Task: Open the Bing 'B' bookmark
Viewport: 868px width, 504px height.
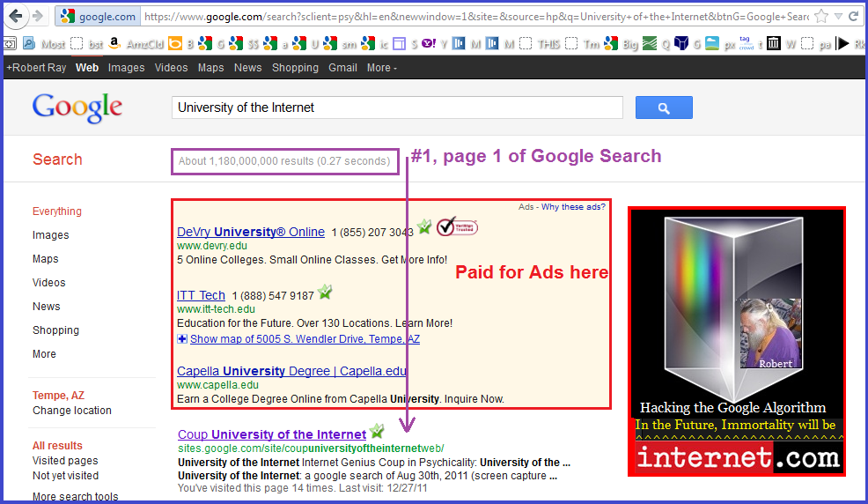Action: 180,43
